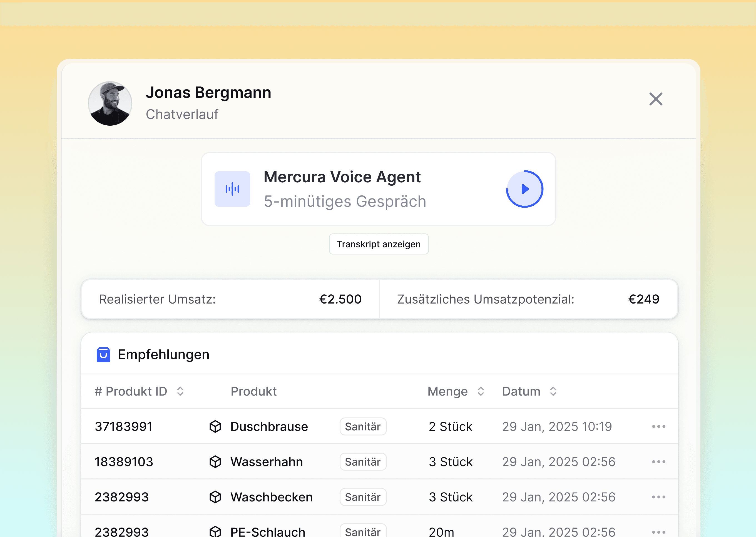Sort table by Menge column

[x=481, y=391]
